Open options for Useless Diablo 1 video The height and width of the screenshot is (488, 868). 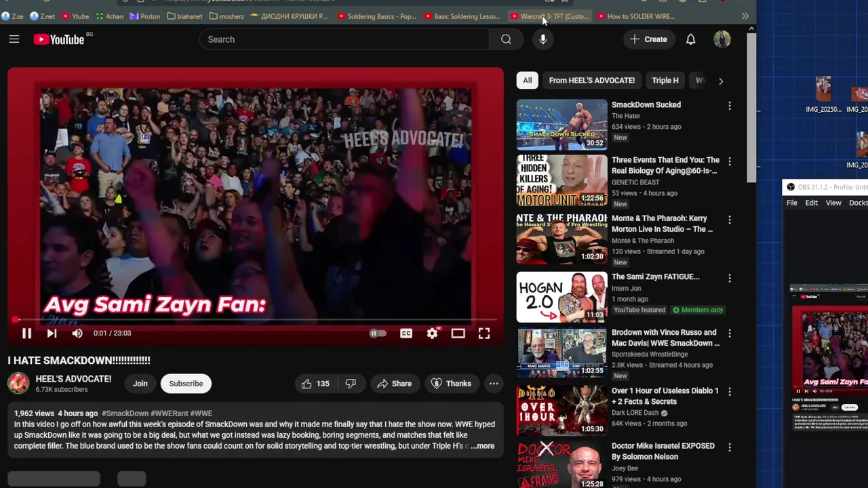click(729, 392)
